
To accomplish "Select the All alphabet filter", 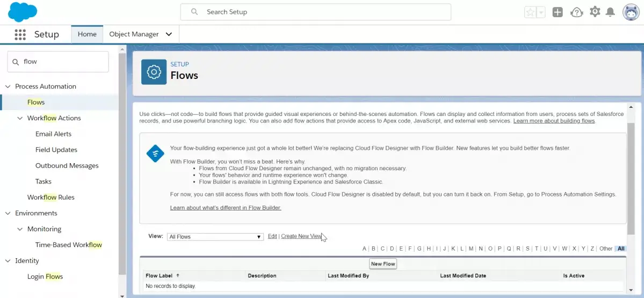I will [621, 249].
